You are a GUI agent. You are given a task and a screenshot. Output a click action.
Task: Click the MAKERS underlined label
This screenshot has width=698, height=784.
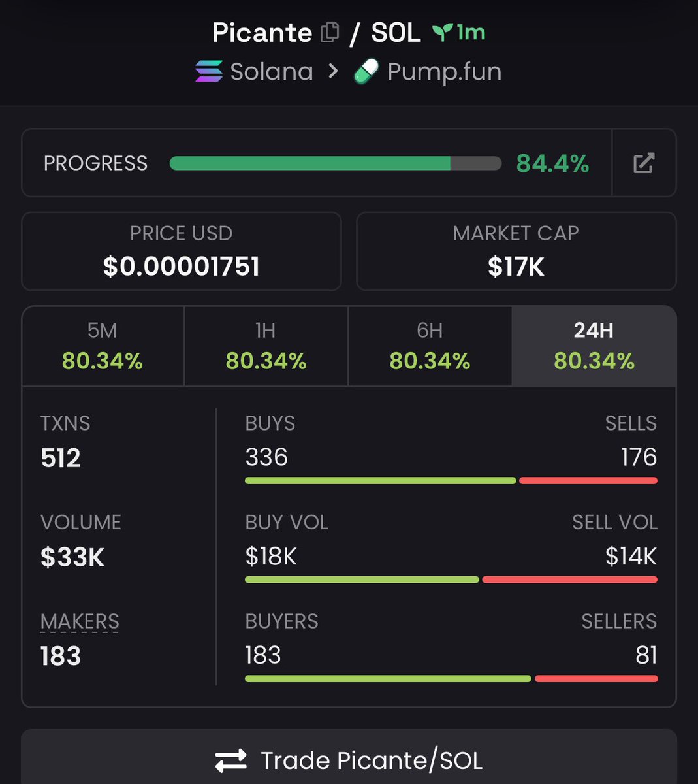80,621
